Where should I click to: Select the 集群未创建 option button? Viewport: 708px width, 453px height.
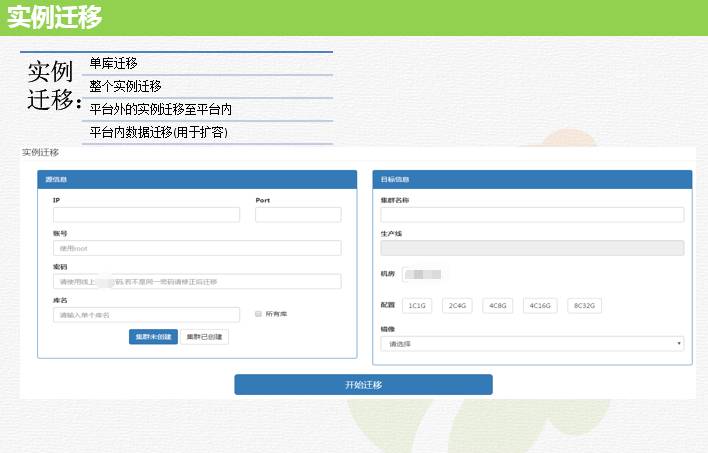[x=153, y=337]
